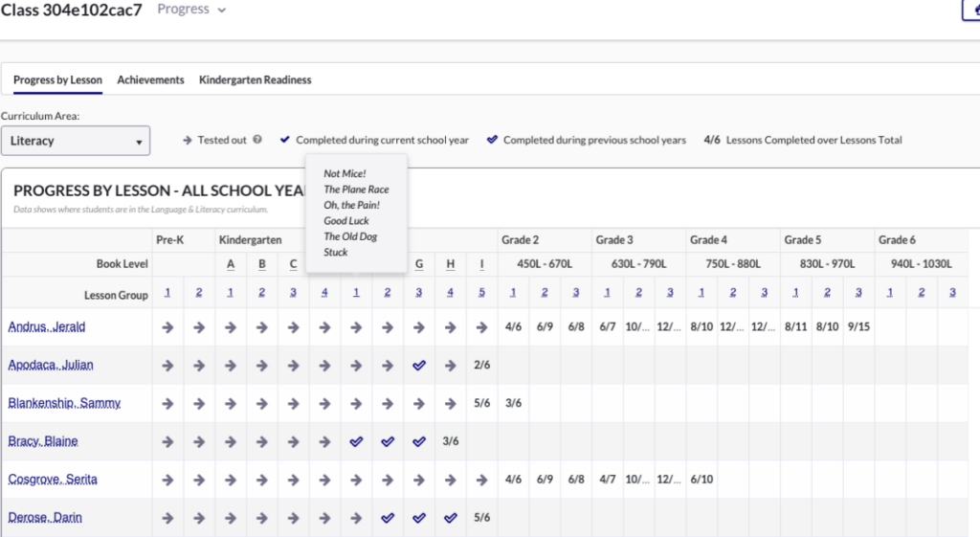
Task: Switch to the Achievements tab
Action: tap(150, 80)
